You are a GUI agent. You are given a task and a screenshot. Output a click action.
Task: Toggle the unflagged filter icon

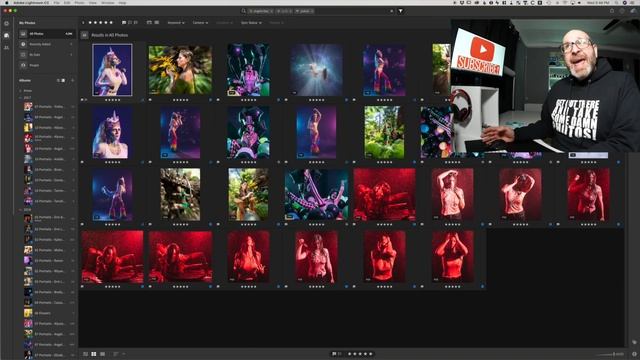click(130, 23)
